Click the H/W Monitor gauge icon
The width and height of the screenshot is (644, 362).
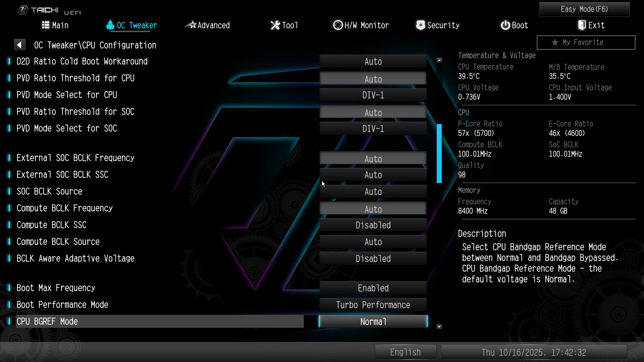[x=338, y=25]
